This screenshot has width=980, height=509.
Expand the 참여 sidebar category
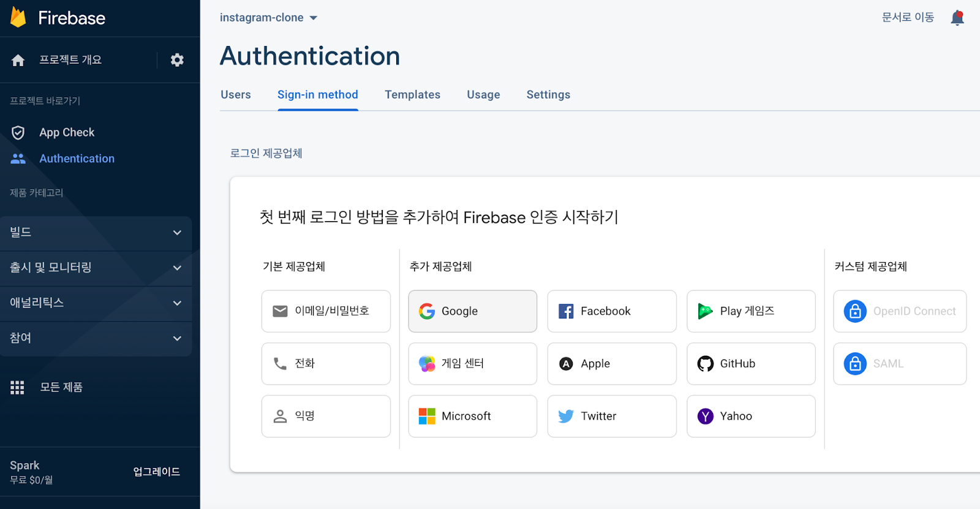(x=96, y=338)
